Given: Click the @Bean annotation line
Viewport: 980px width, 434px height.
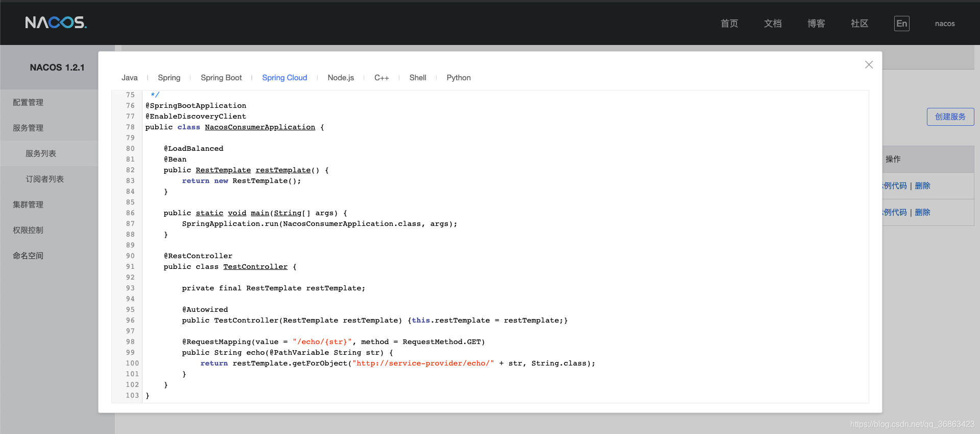Looking at the screenshot, I should point(175,159).
